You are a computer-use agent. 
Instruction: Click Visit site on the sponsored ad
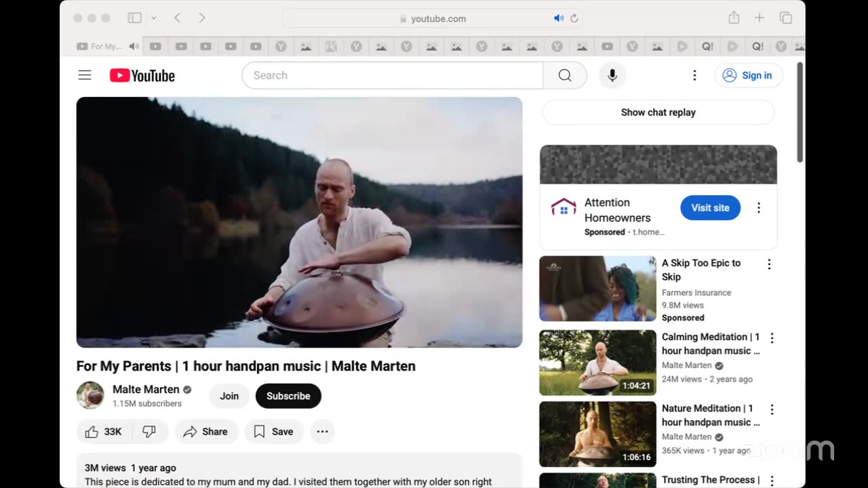click(710, 207)
